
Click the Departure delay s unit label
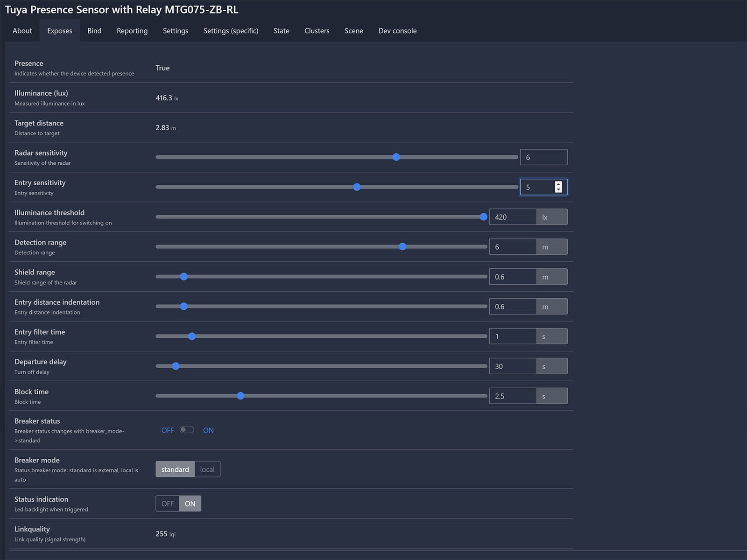tap(552, 366)
